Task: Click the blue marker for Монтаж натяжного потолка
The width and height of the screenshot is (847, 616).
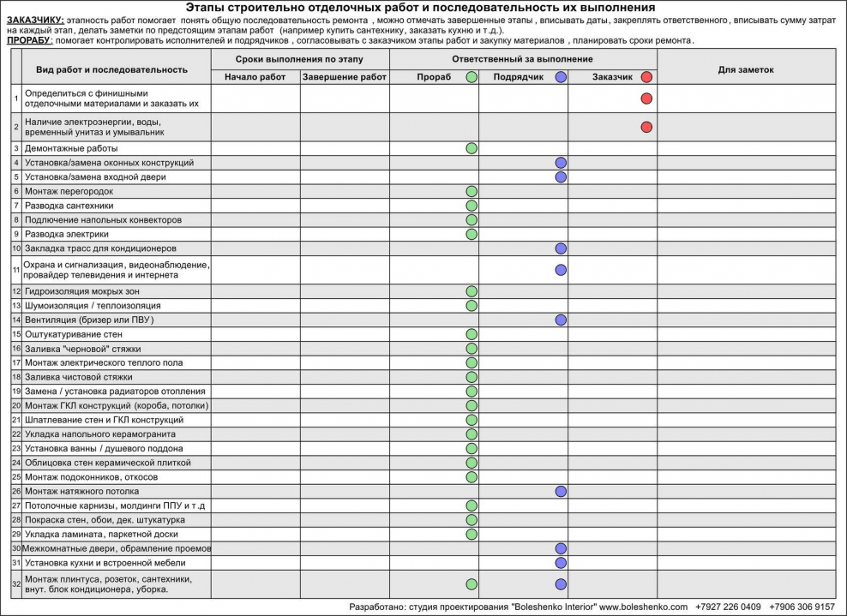Action: (x=560, y=491)
